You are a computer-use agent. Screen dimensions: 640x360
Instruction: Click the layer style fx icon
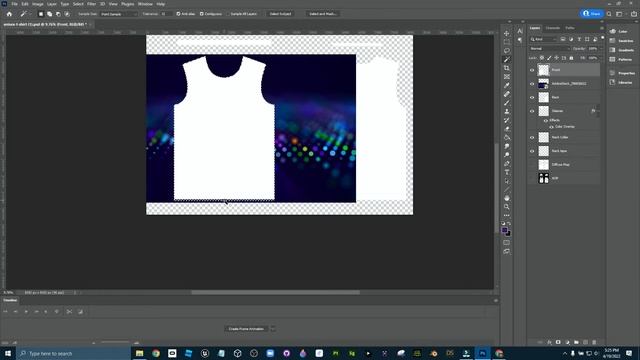[x=549, y=342]
